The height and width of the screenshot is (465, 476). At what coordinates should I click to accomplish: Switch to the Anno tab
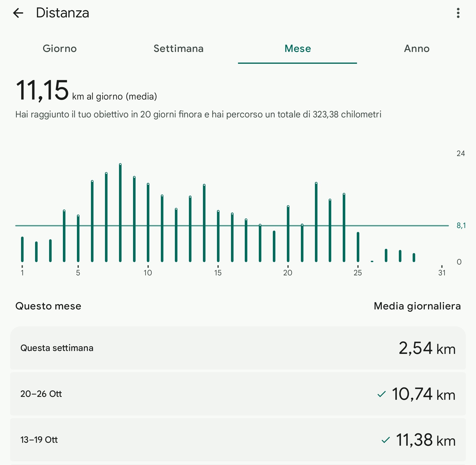416,49
